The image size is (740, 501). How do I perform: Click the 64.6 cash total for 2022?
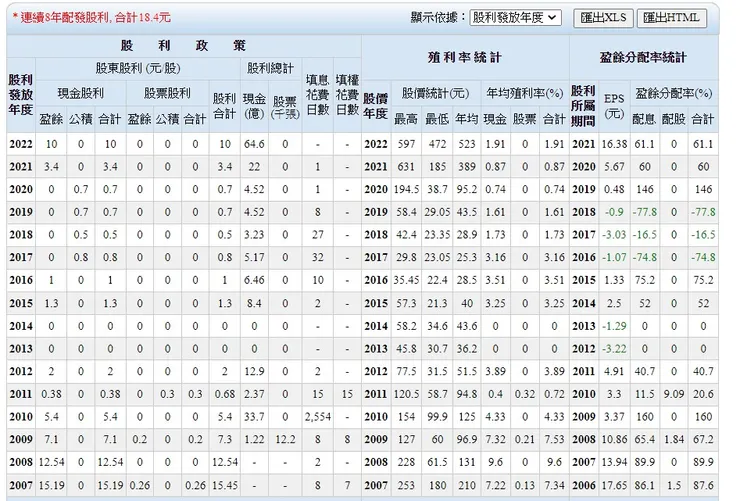254,144
